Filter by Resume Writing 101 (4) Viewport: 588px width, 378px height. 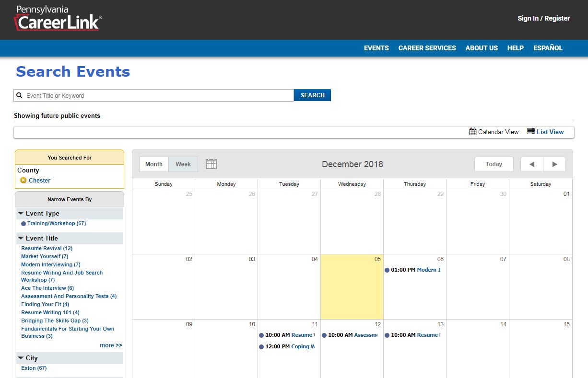coord(50,312)
